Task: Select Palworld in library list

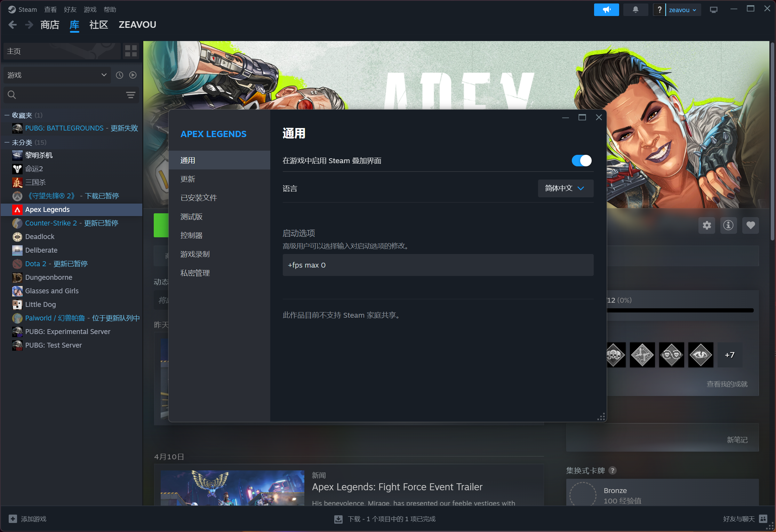Action: (x=72, y=318)
